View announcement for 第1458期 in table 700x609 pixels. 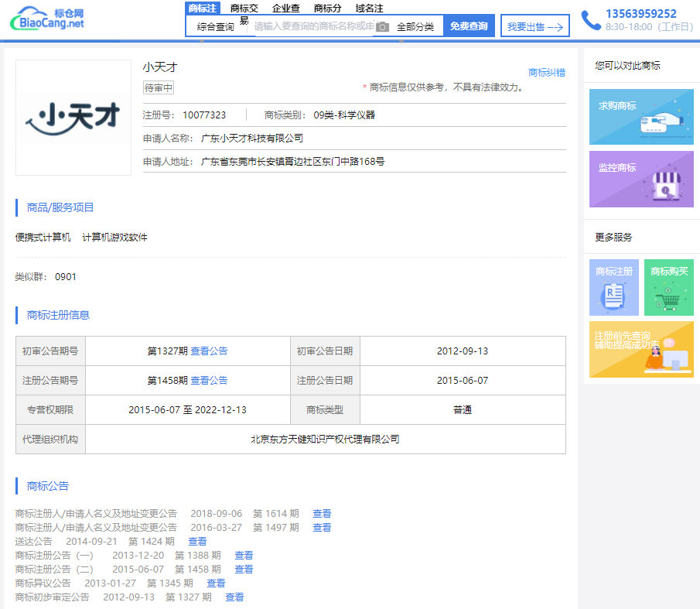click(209, 381)
